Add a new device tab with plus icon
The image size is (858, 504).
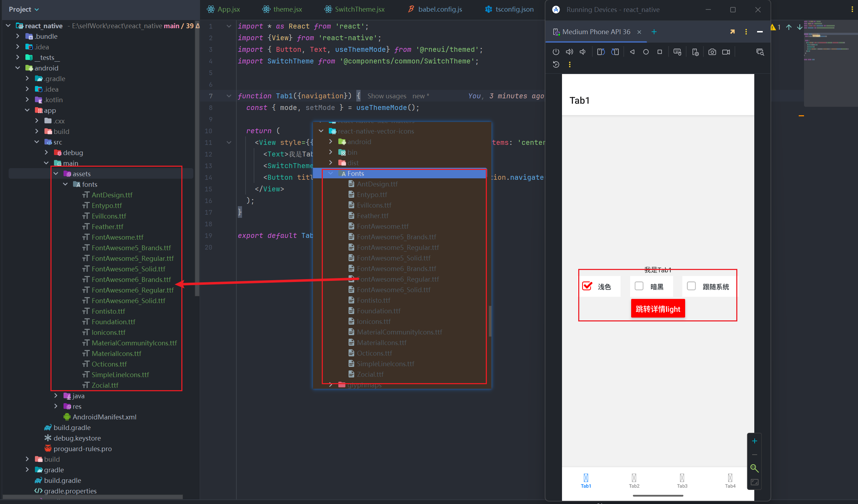(x=654, y=32)
